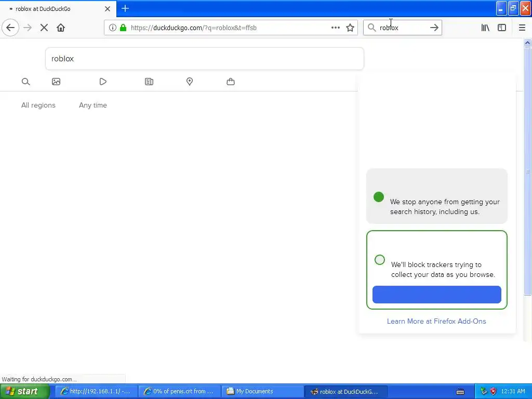Click the green network tray icon

point(484,391)
